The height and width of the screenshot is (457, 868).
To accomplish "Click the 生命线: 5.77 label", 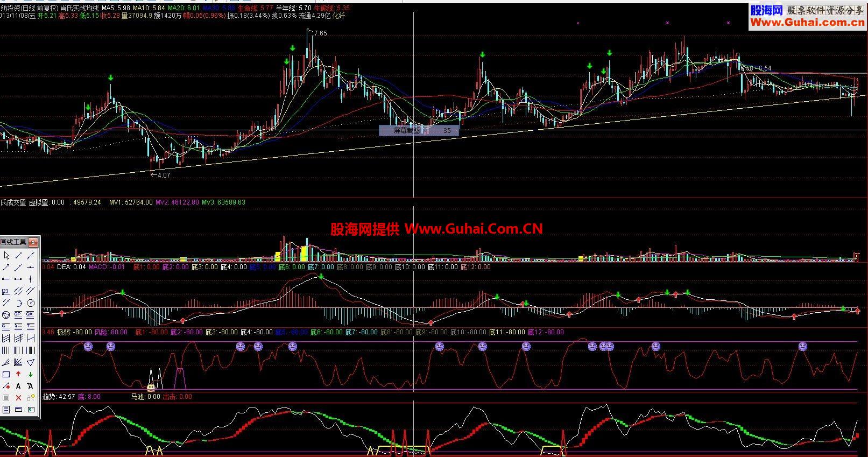I will [x=255, y=9].
